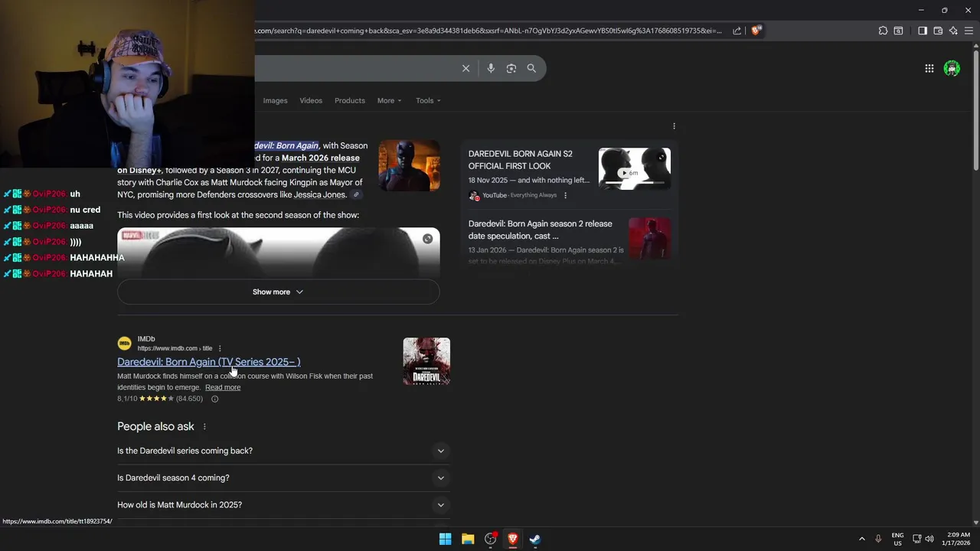
Task: Open Brave Leo AI sparkle icon
Action: (x=953, y=31)
